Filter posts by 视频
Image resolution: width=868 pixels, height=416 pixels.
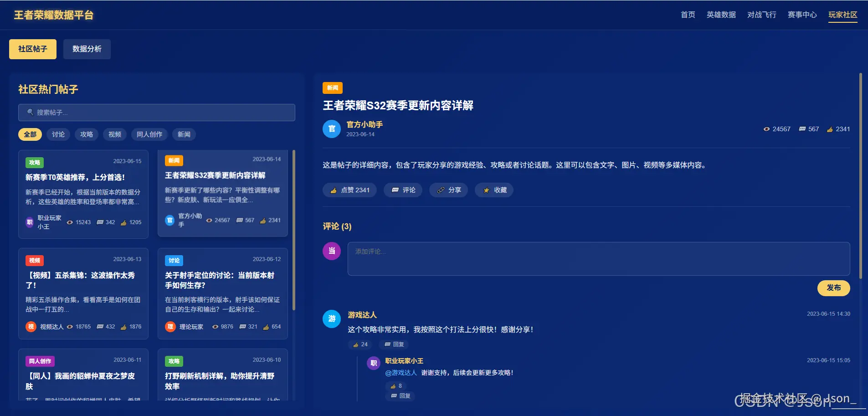point(115,134)
